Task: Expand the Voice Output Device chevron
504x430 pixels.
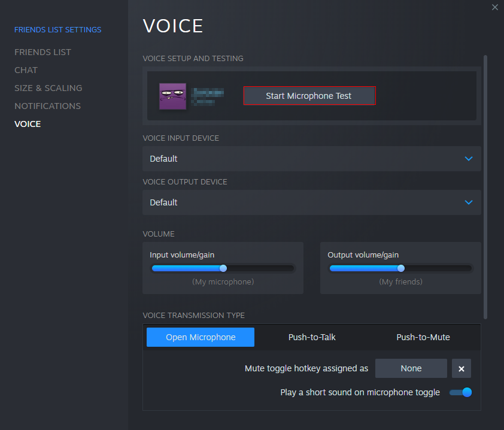Action: (x=469, y=202)
